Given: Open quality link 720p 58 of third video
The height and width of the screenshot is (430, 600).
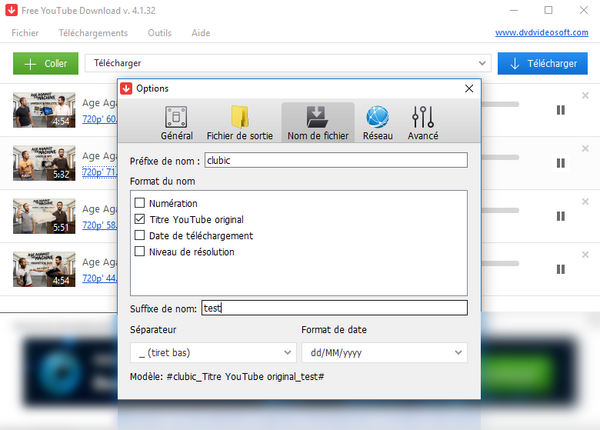Looking at the screenshot, I should point(99,225).
